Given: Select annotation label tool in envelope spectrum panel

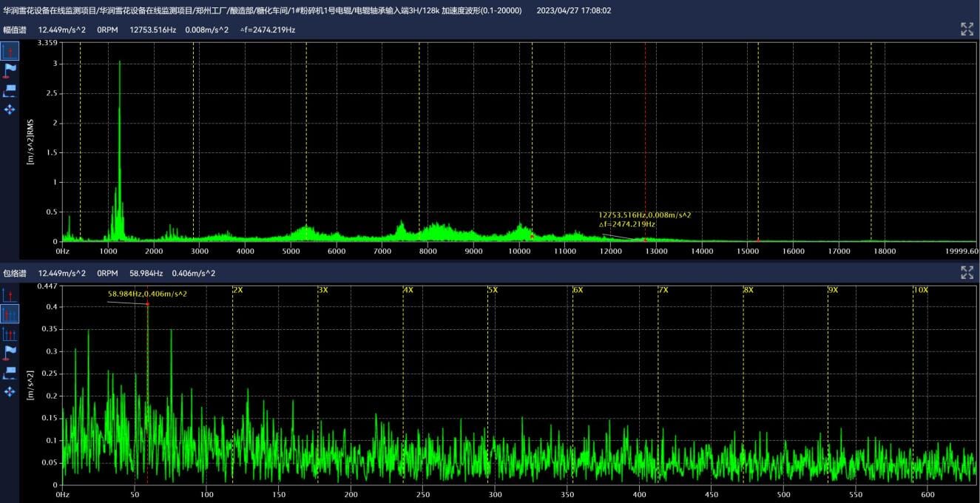Looking at the screenshot, I should click(10, 372).
